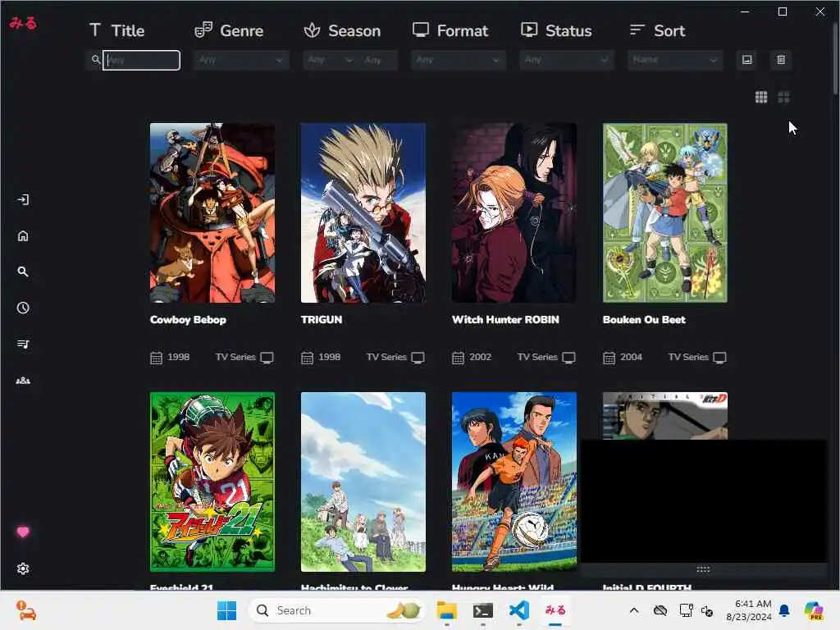Screen dimensions: 840x630
Task: Open the Initial D FOURTH poster
Action: click(664, 416)
